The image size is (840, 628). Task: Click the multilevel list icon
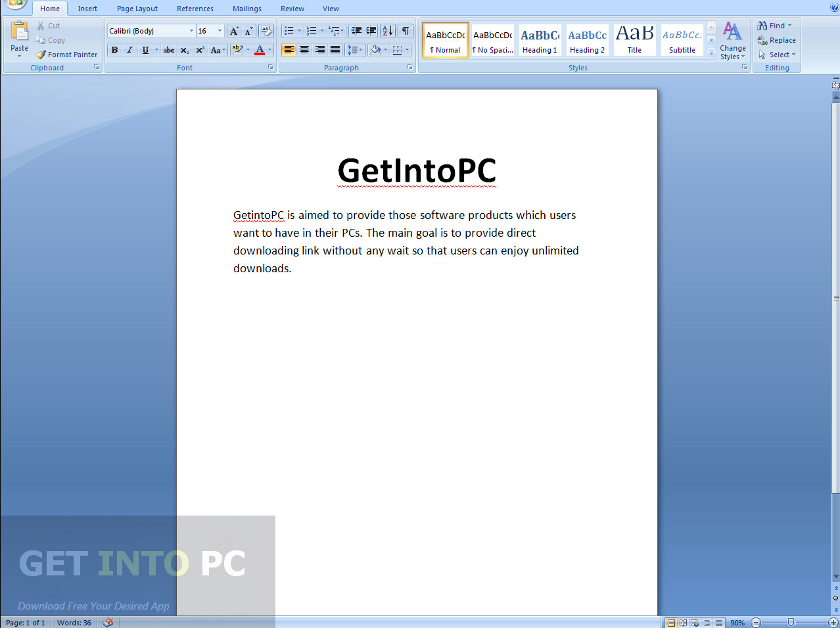[335, 31]
